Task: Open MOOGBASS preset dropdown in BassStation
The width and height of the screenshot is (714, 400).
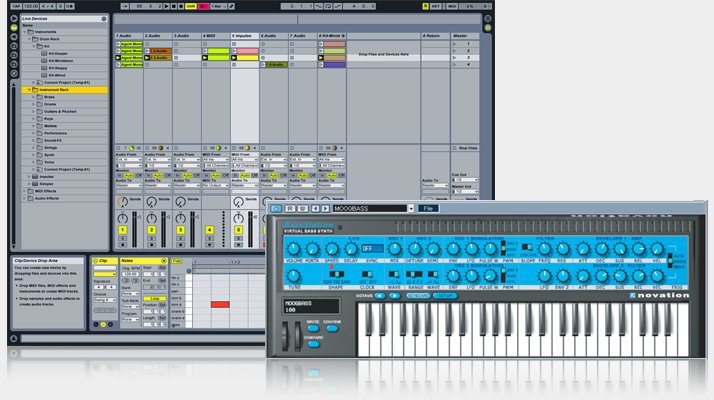Action: pyautogui.click(x=411, y=209)
